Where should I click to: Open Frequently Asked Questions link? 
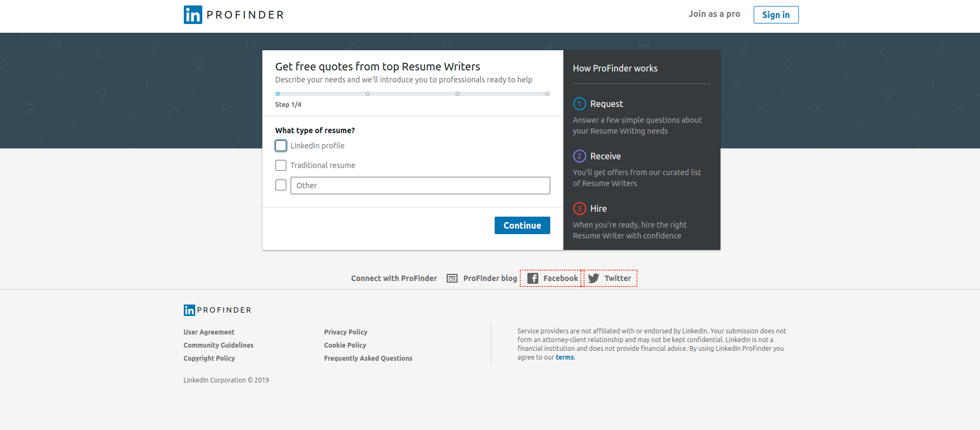[x=368, y=359]
